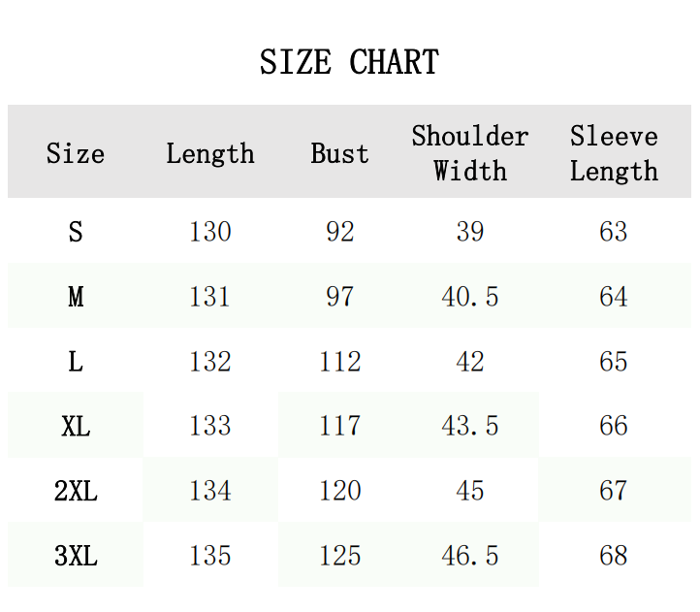Select the Sleeve Length column header

pos(614,153)
